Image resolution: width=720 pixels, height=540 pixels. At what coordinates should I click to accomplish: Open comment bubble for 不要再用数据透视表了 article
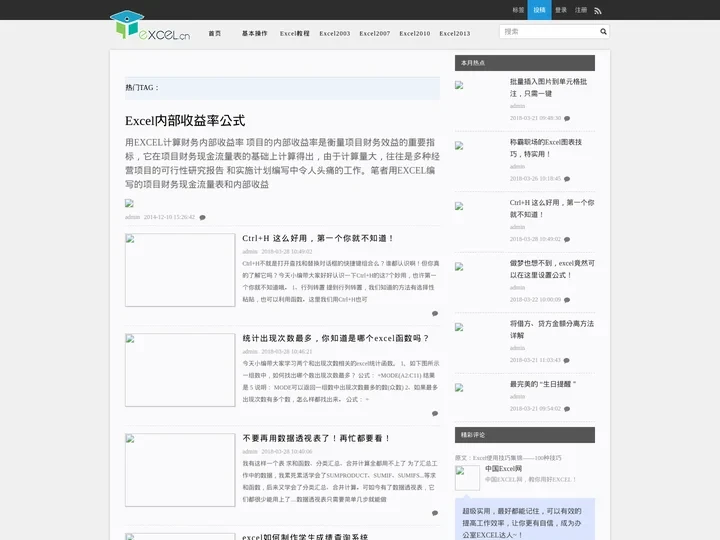pos(435,513)
